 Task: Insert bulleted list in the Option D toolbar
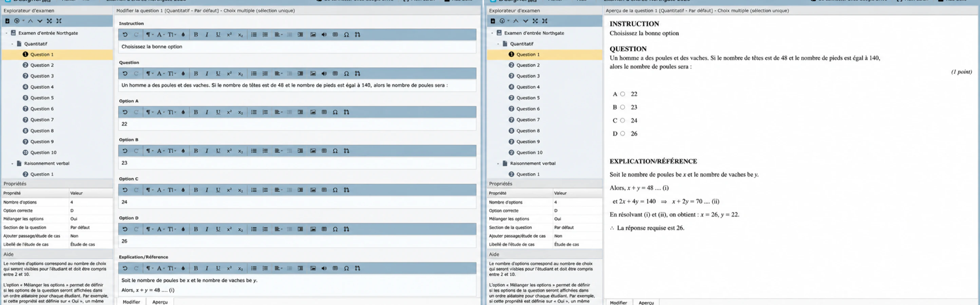(254, 229)
